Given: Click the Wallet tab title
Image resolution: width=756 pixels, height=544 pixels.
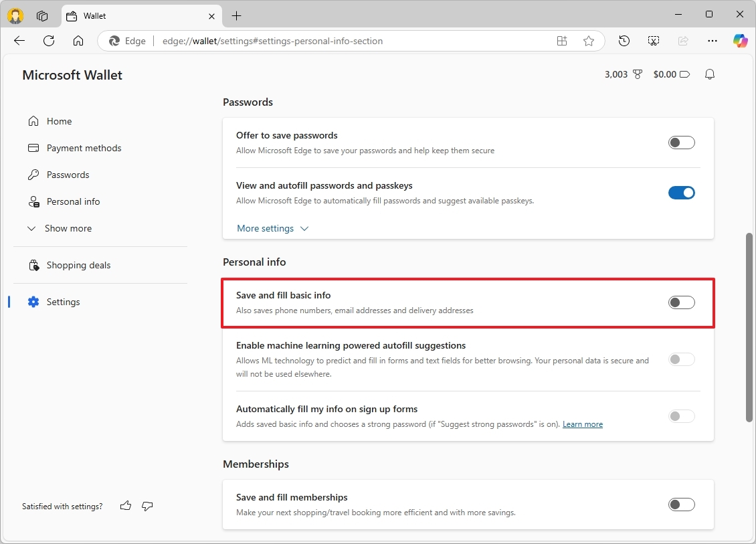Looking at the screenshot, I should (94, 16).
